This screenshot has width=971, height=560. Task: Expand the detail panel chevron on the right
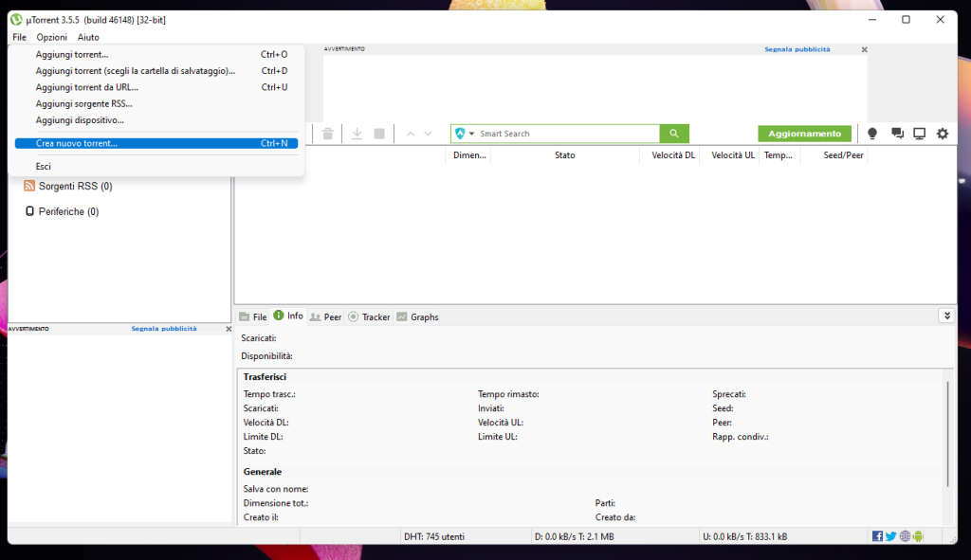pyautogui.click(x=946, y=315)
